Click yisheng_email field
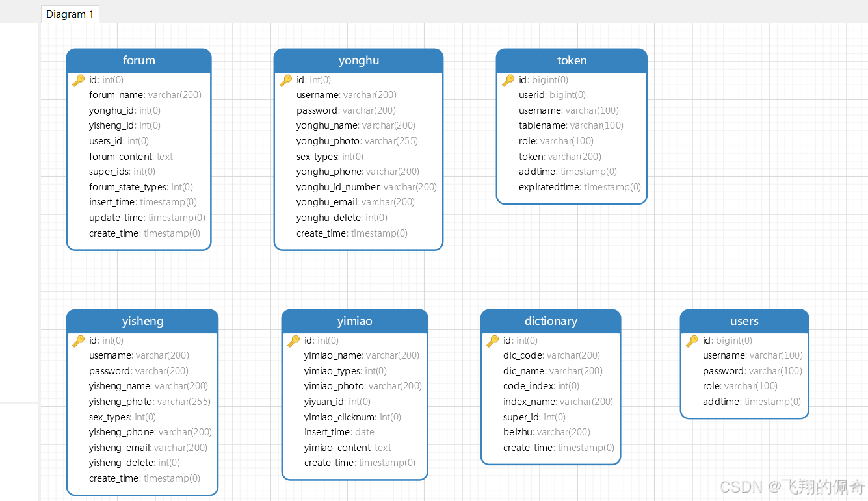 click(x=148, y=448)
